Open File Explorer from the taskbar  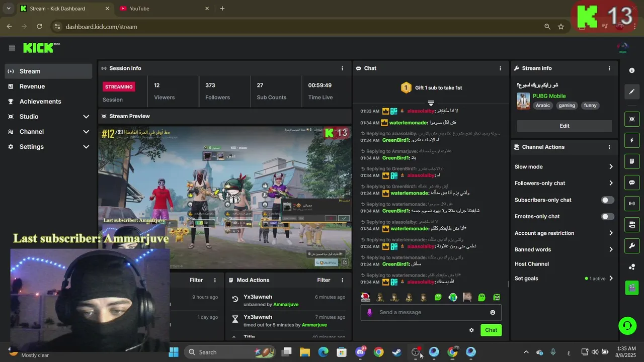305,352
